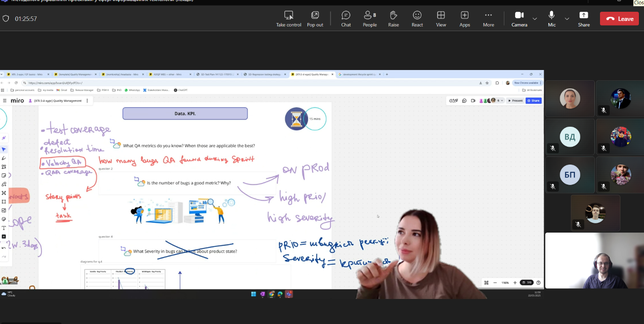
Task: Open the Miro hamburger main menu
Action: (x=4, y=101)
